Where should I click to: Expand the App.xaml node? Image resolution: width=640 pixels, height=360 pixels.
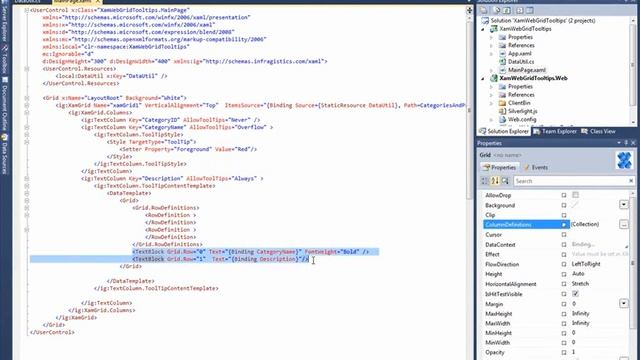pos(491,53)
